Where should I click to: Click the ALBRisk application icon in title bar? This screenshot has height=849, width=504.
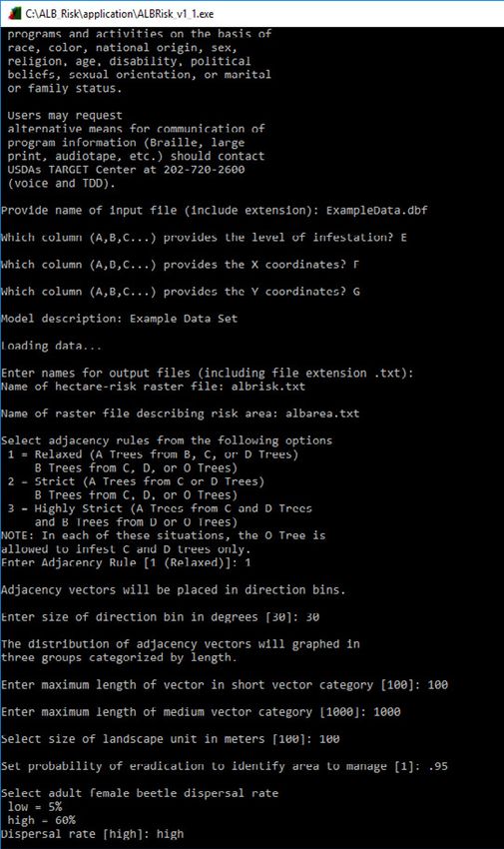tap(15, 13)
